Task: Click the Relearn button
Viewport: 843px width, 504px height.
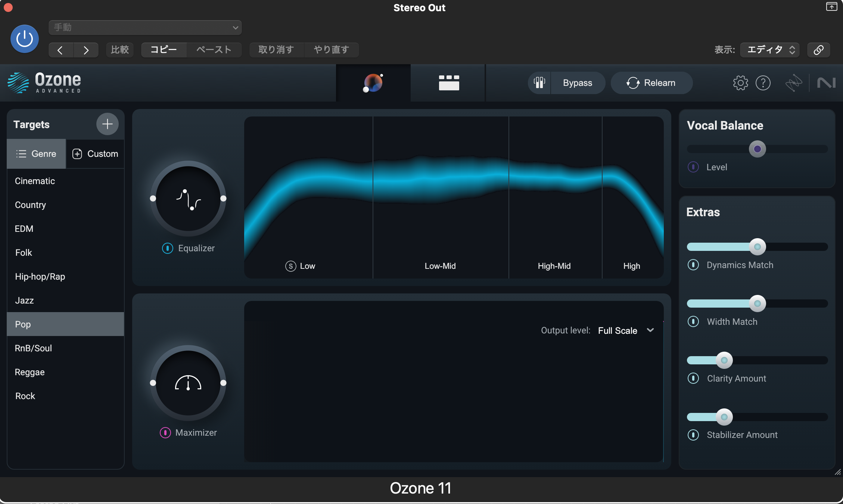Action: click(651, 83)
